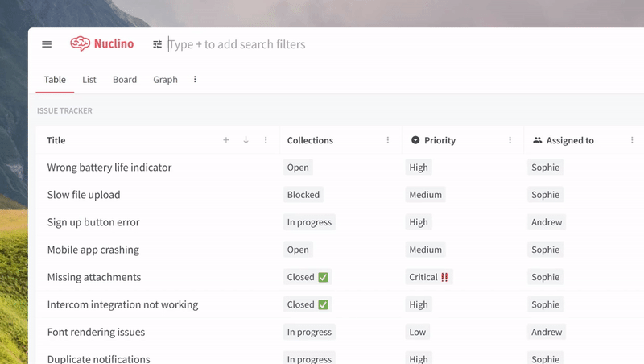The width and height of the screenshot is (644, 364).
Task: Click Blocked tag for Slow file upload
Action: click(303, 195)
